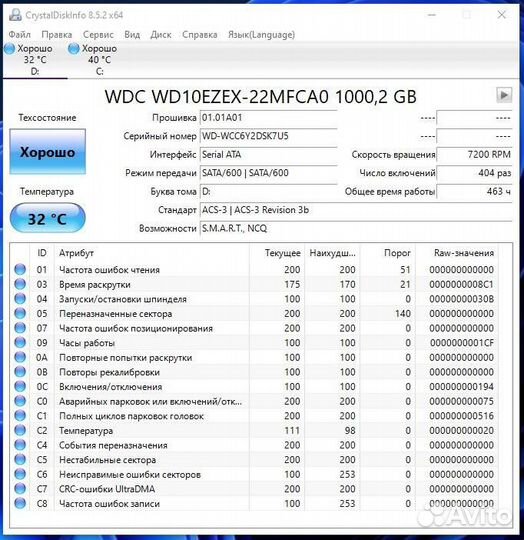Click status icon for attribute C0
524x540 pixels.
(x=20, y=401)
